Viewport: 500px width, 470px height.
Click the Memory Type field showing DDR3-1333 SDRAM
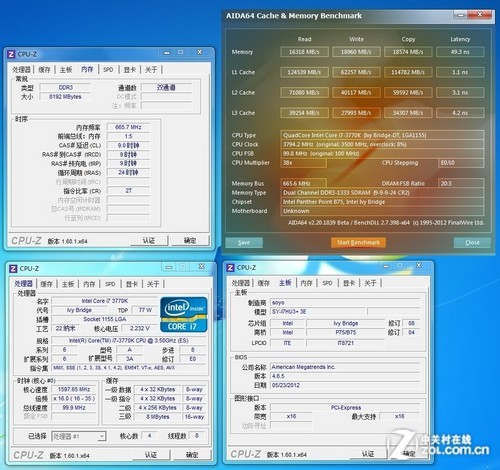coord(382,193)
